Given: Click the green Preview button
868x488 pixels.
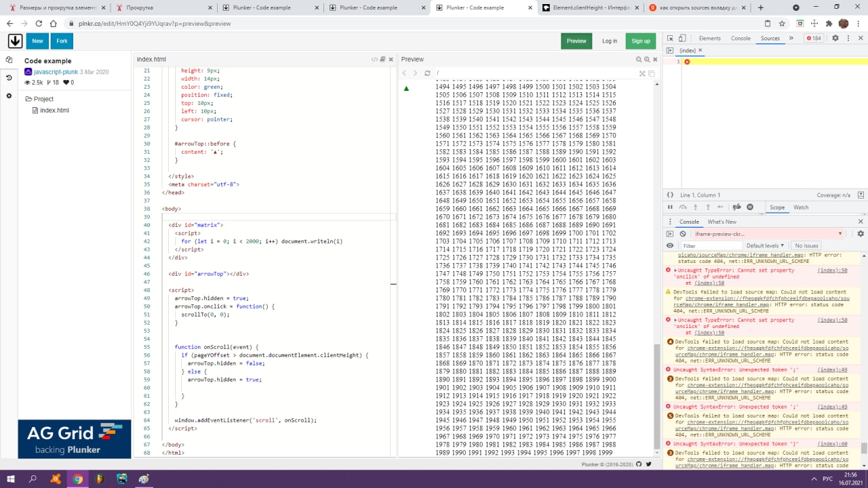Looking at the screenshot, I should coord(576,41).
